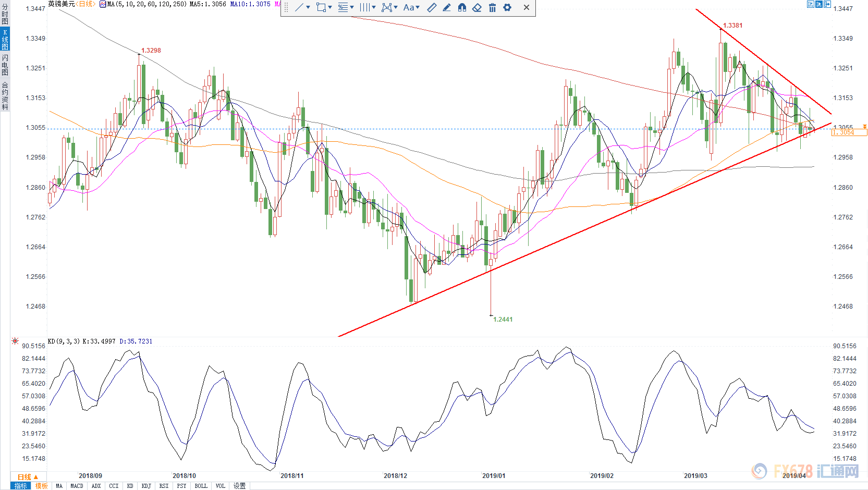Switch to the 分时图 side tab
This screenshot has width=868, height=490.
5,15
